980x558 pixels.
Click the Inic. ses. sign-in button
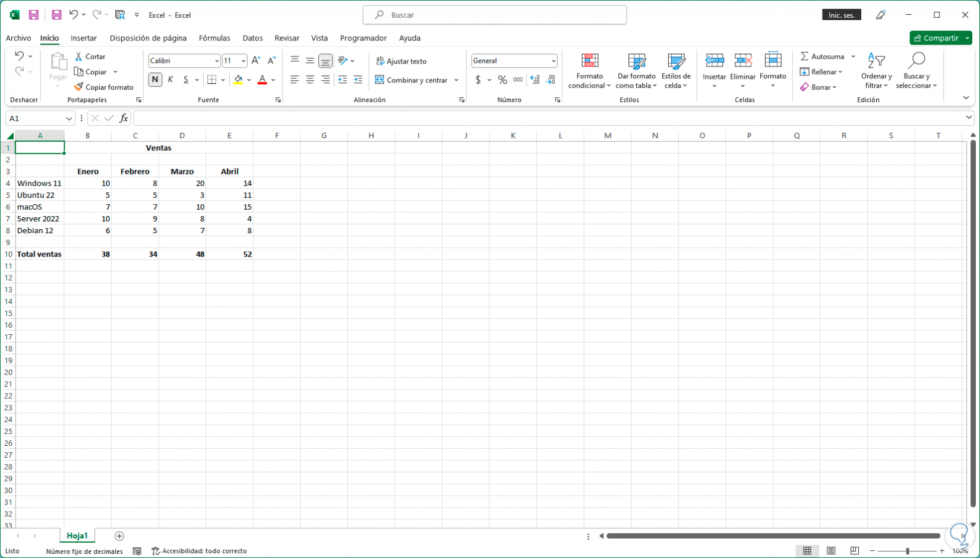point(842,15)
